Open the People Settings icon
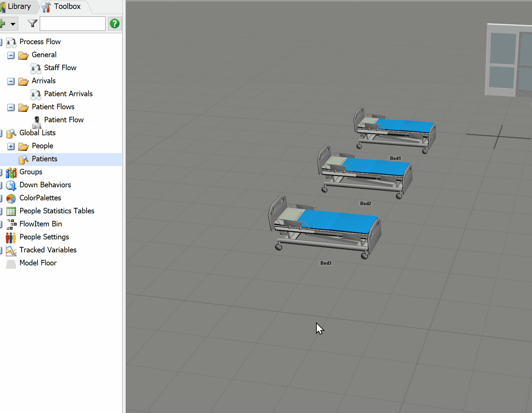 (11, 238)
